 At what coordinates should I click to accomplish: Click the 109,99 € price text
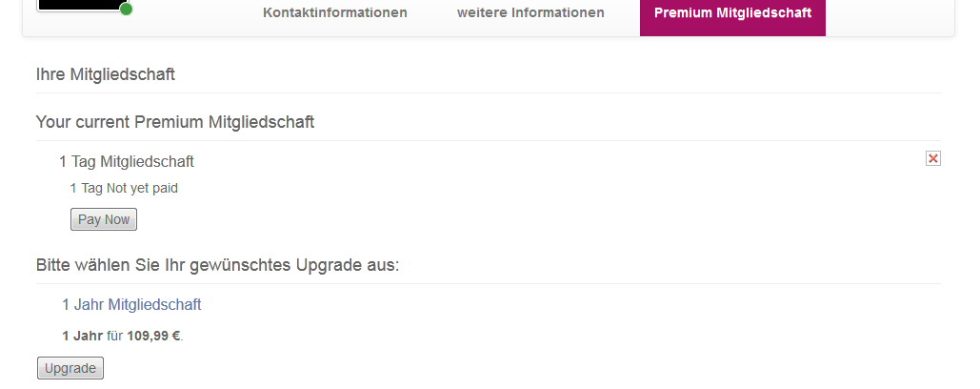153,336
